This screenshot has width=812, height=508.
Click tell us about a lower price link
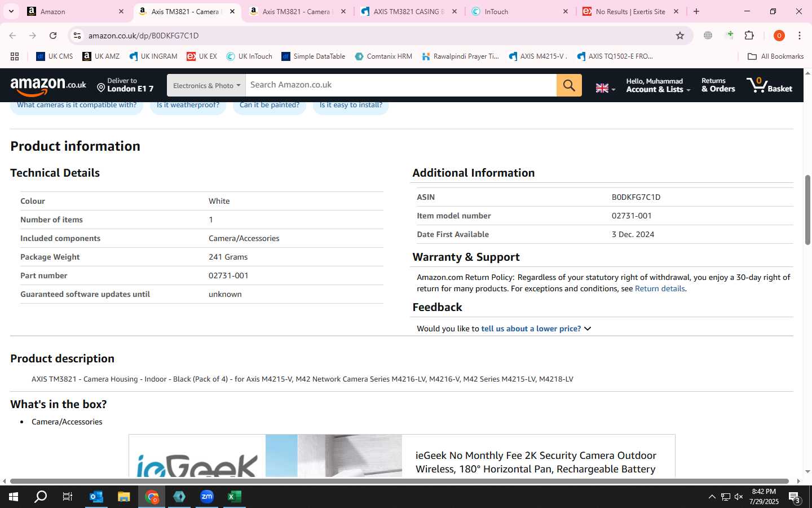point(531,329)
